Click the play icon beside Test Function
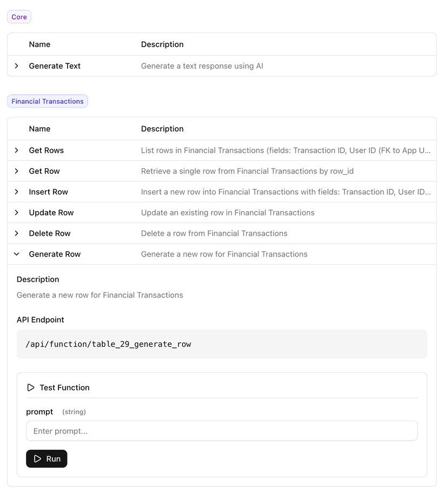The width and height of the screenshot is (448, 499). pos(31,387)
